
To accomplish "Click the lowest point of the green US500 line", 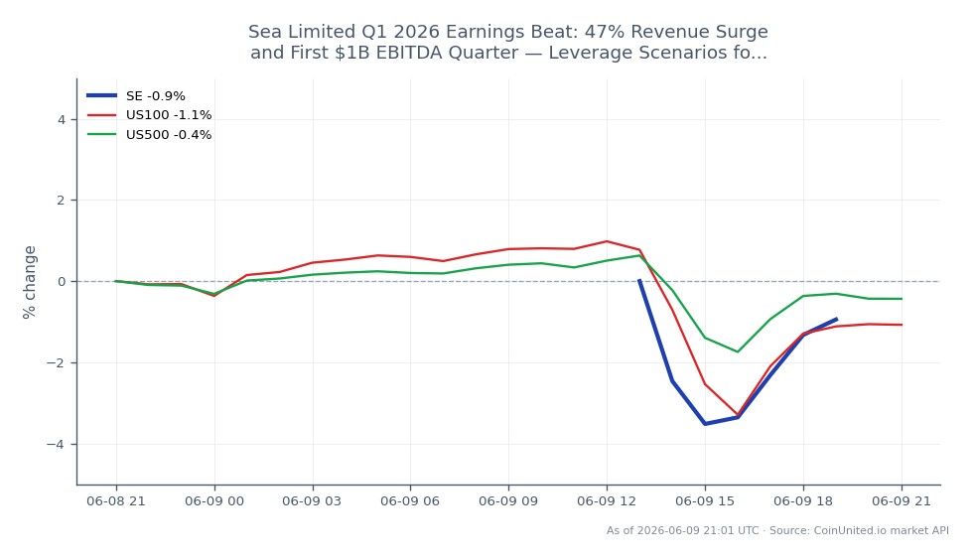I will point(738,351).
